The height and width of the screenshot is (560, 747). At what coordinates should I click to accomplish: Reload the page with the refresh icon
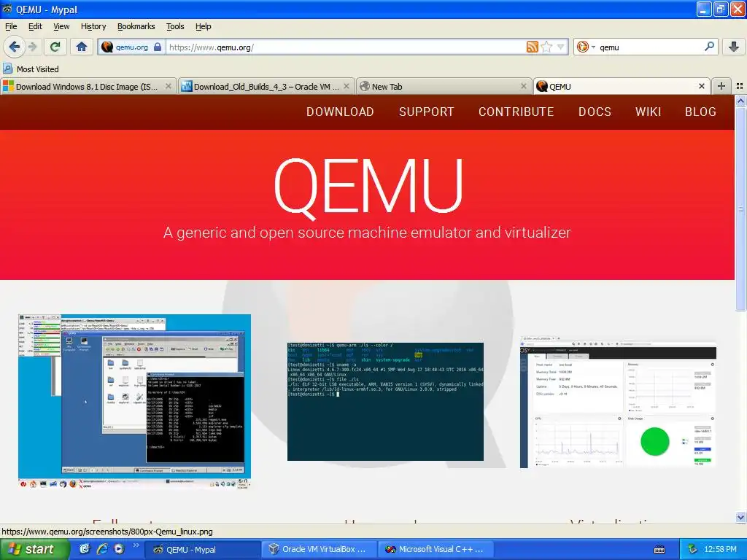pyautogui.click(x=55, y=47)
